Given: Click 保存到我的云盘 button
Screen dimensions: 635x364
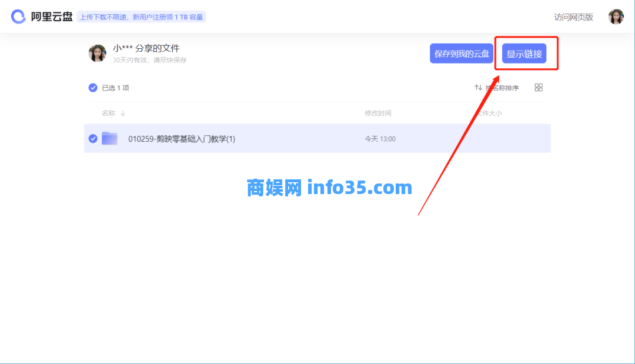Looking at the screenshot, I should 462,54.
